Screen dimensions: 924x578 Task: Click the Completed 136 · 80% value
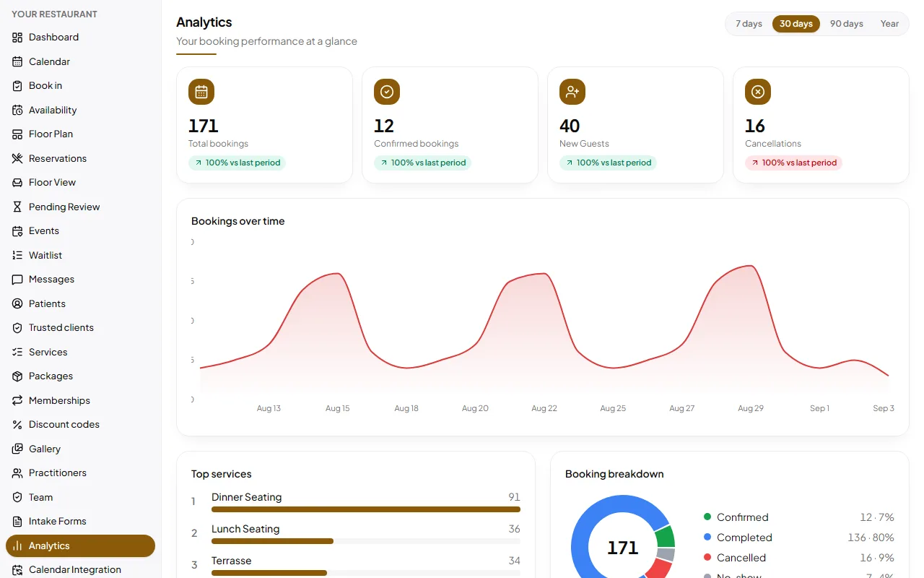(871, 538)
